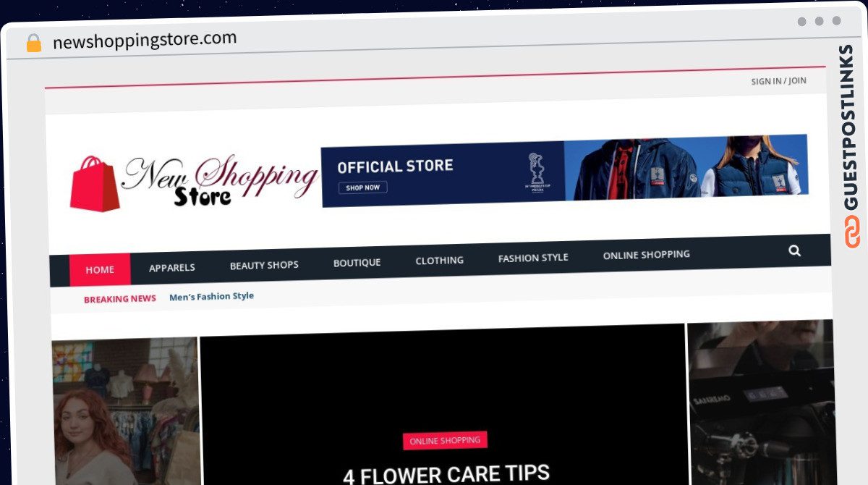Click the padlock icon in address bar
This screenshot has height=485, width=868.
pos(33,43)
